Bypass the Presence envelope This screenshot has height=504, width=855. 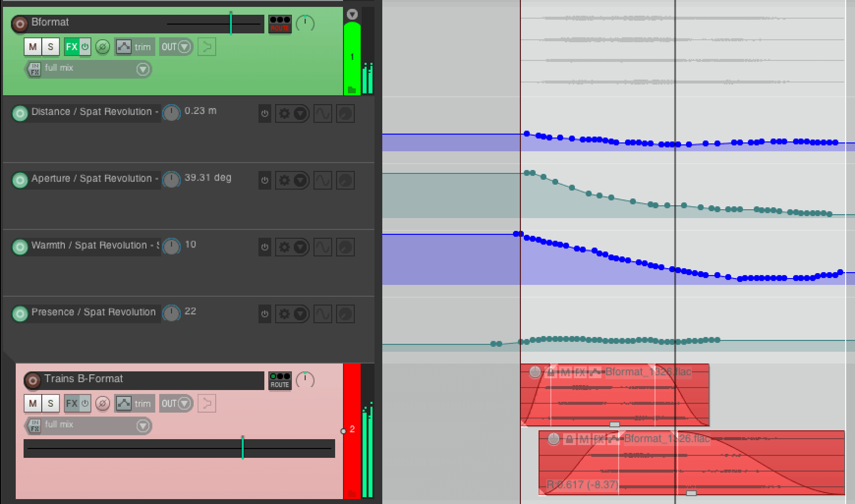point(265,314)
